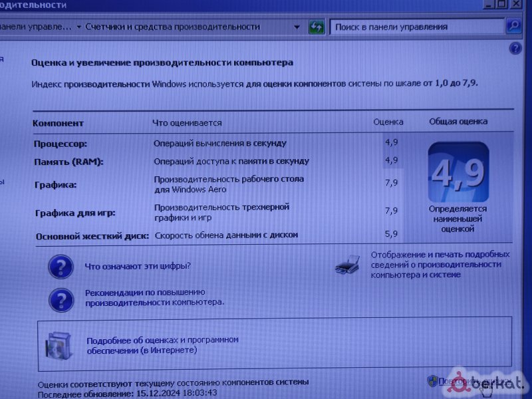Go to the Control Panel breadcrumb
Image resolution: width=532 pixels, height=399 pixels.
36,27
